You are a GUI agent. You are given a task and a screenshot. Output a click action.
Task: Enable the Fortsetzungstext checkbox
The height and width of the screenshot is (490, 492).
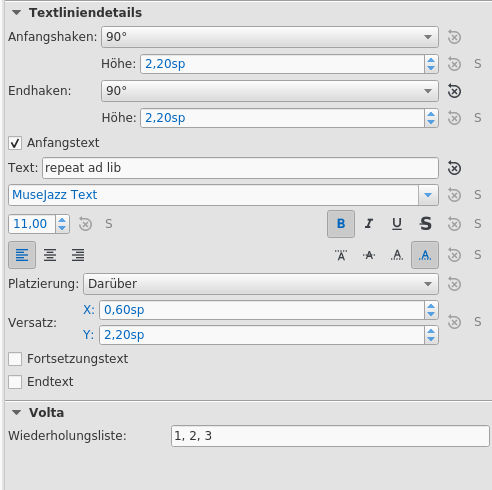click(x=15, y=359)
